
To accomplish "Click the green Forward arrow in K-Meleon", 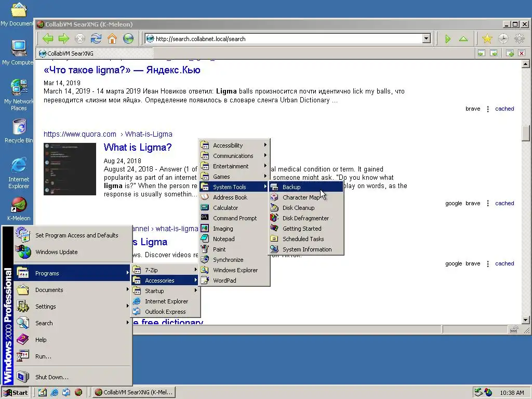I will [64, 38].
